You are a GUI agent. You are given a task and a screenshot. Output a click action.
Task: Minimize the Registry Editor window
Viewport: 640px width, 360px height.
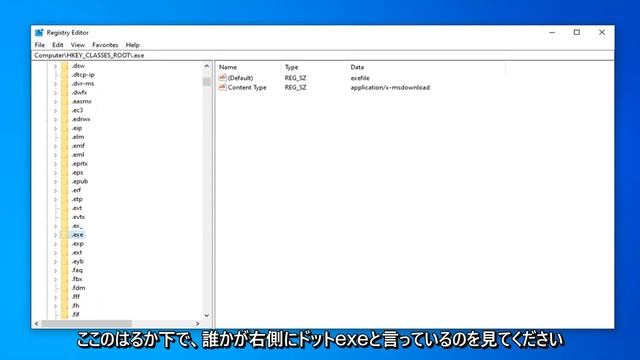[552, 32]
